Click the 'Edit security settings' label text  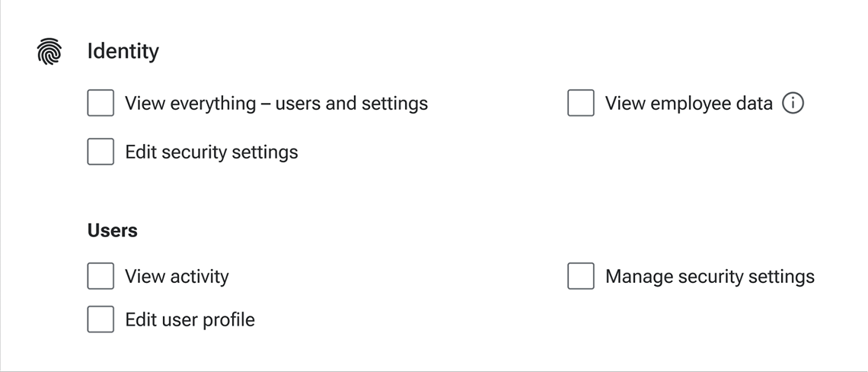coord(211,152)
